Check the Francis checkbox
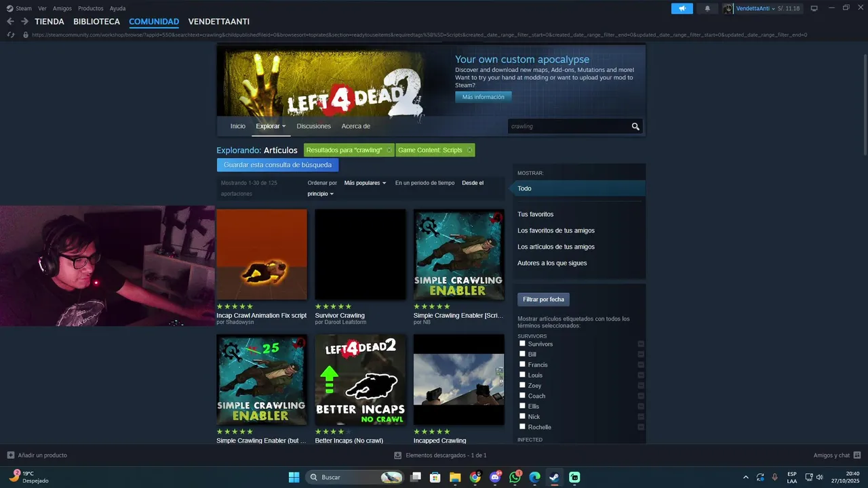 pyautogui.click(x=522, y=364)
